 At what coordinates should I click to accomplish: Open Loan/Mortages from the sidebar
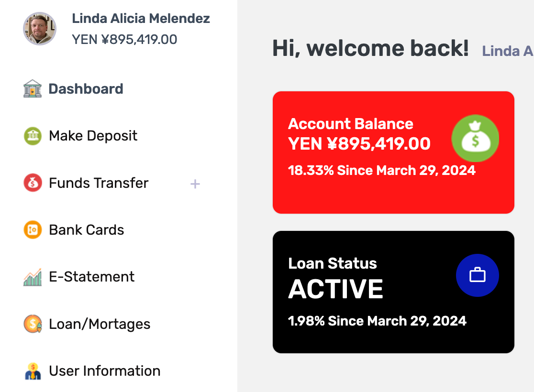(100, 324)
